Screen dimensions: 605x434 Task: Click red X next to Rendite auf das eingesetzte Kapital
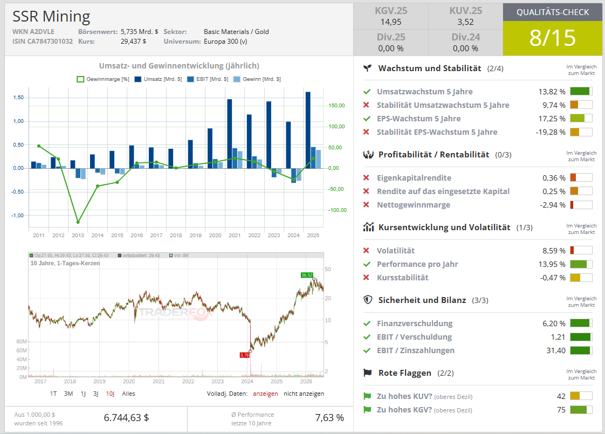(366, 191)
